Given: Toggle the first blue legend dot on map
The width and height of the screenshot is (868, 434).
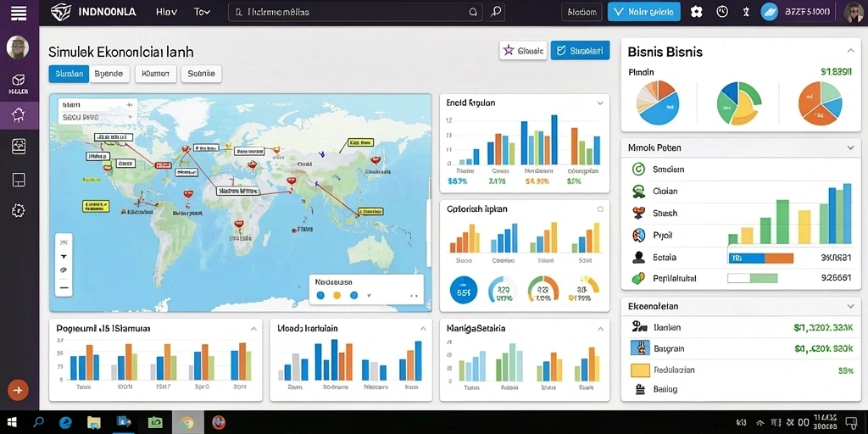Looking at the screenshot, I should pos(320,295).
